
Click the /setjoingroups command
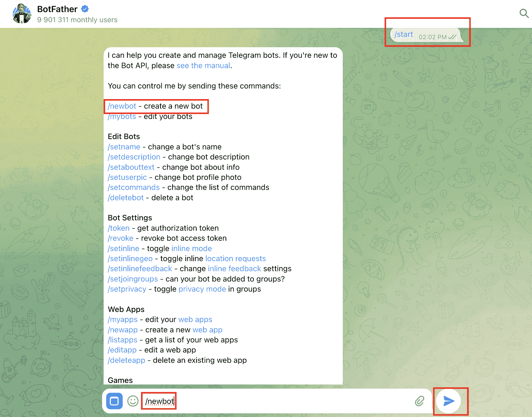[133, 279]
